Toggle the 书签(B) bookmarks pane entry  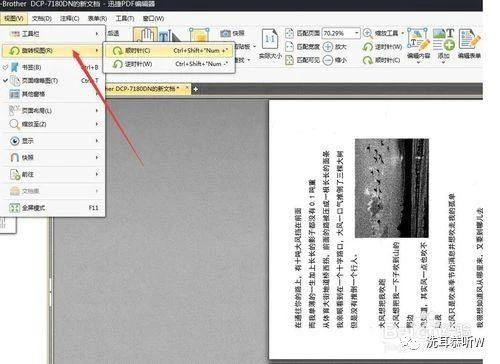(x=52, y=67)
